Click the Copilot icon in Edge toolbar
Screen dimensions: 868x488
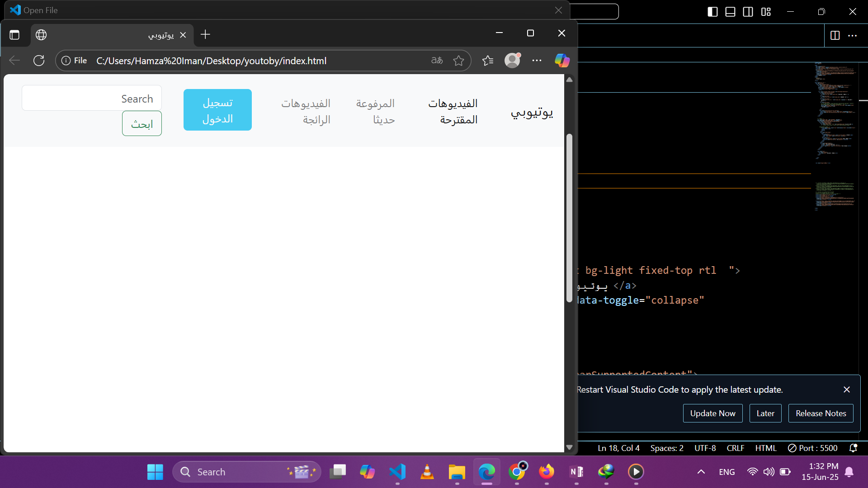coord(562,61)
